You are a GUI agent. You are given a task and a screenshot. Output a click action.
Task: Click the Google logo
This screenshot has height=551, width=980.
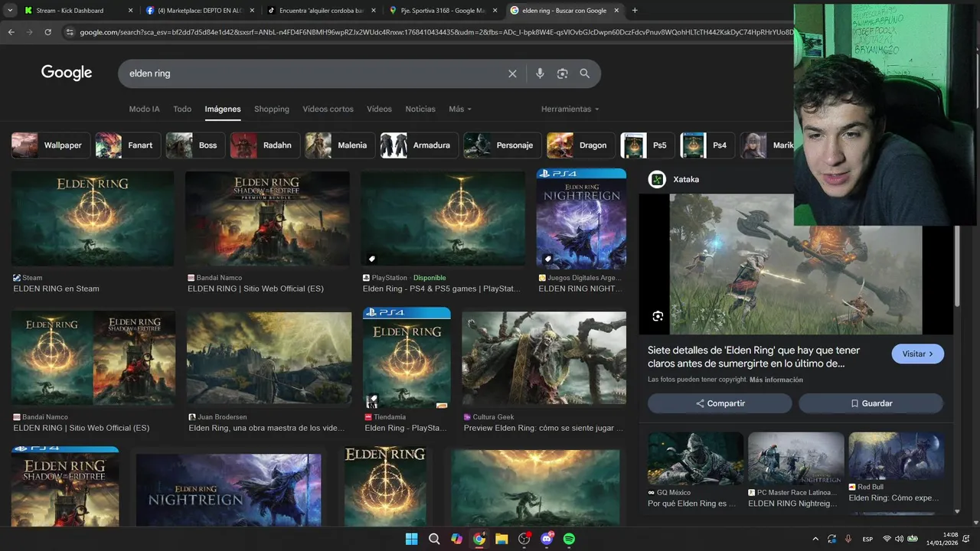(67, 73)
